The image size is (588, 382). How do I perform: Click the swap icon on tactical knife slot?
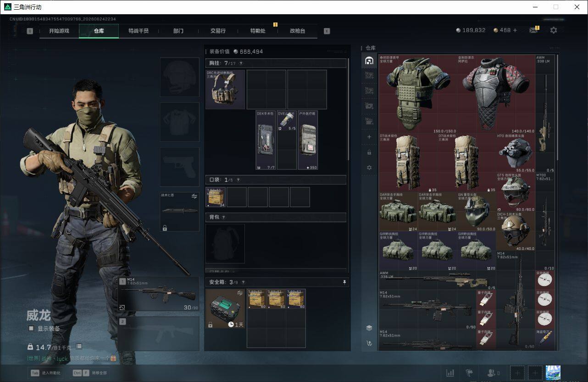(x=194, y=197)
